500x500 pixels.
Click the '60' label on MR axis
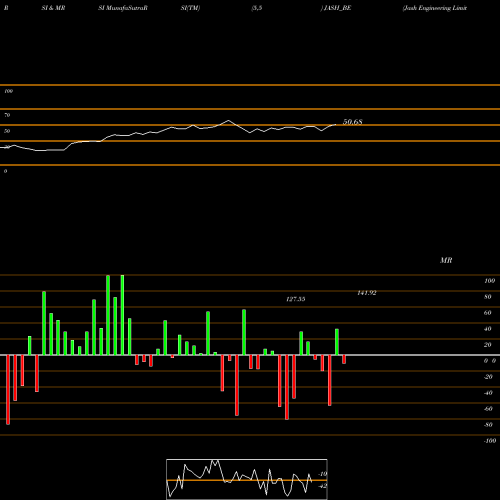[x=488, y=313]
